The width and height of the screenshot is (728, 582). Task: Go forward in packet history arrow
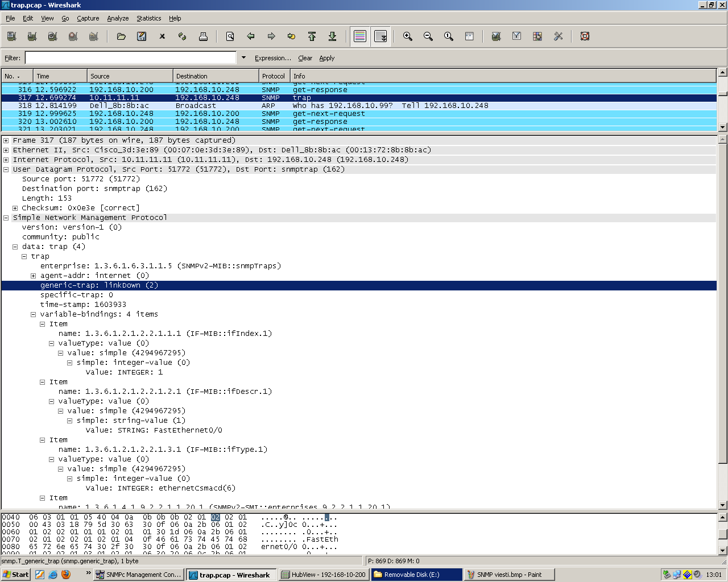click(271, 36)
